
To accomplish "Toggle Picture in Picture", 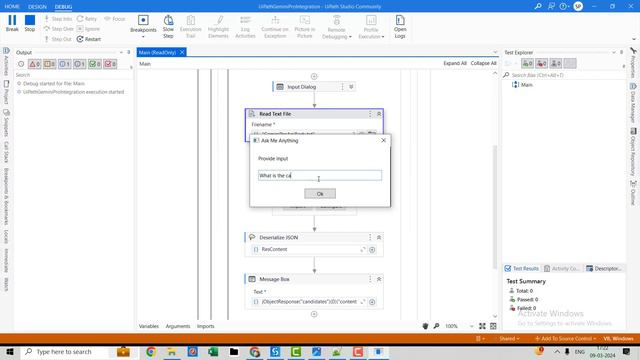I will click(x=304, y=27).
